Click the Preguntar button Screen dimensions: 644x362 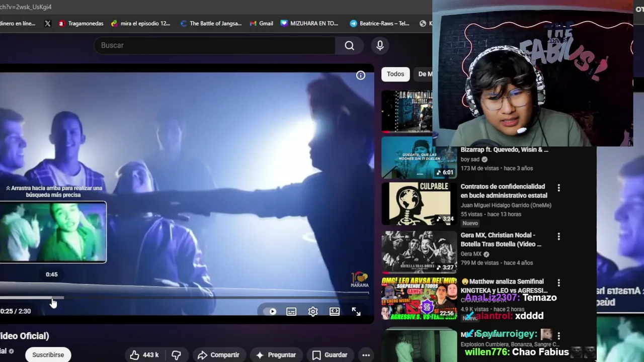point(276,355)
